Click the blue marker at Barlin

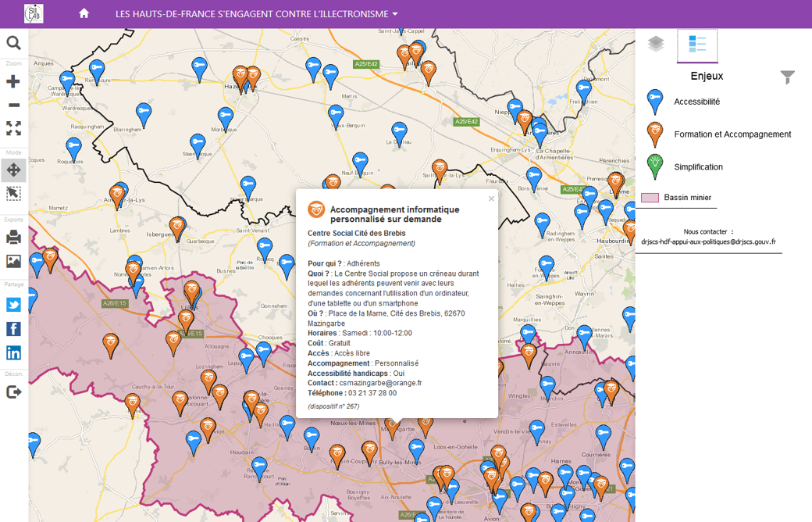pyautogui.click(x=312, y=438)
